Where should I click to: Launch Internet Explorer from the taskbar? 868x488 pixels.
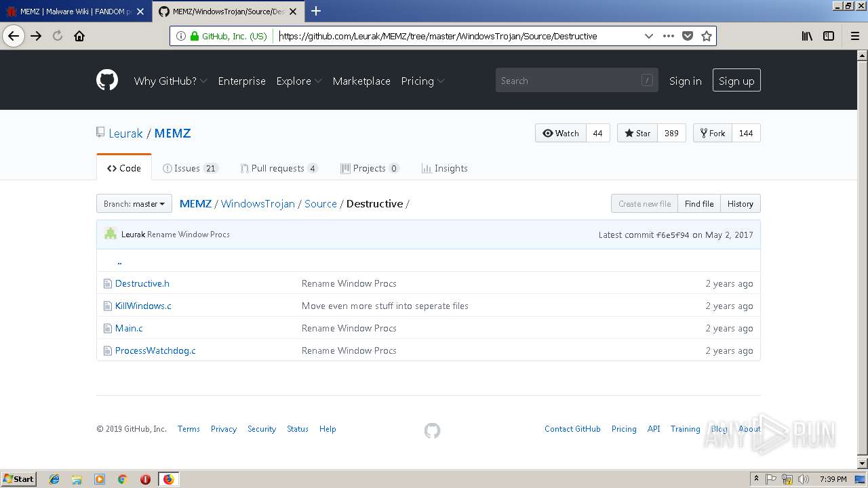[x=54, y=479]
